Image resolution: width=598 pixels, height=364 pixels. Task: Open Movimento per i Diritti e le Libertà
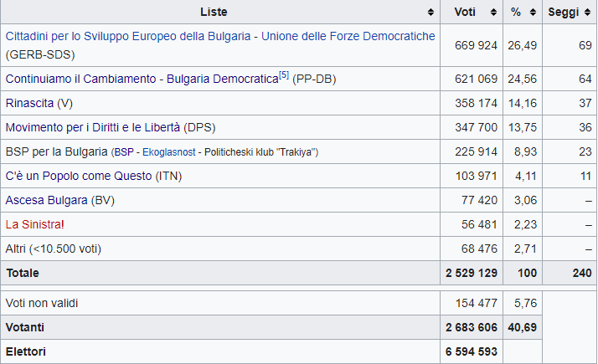pos(93,127)
